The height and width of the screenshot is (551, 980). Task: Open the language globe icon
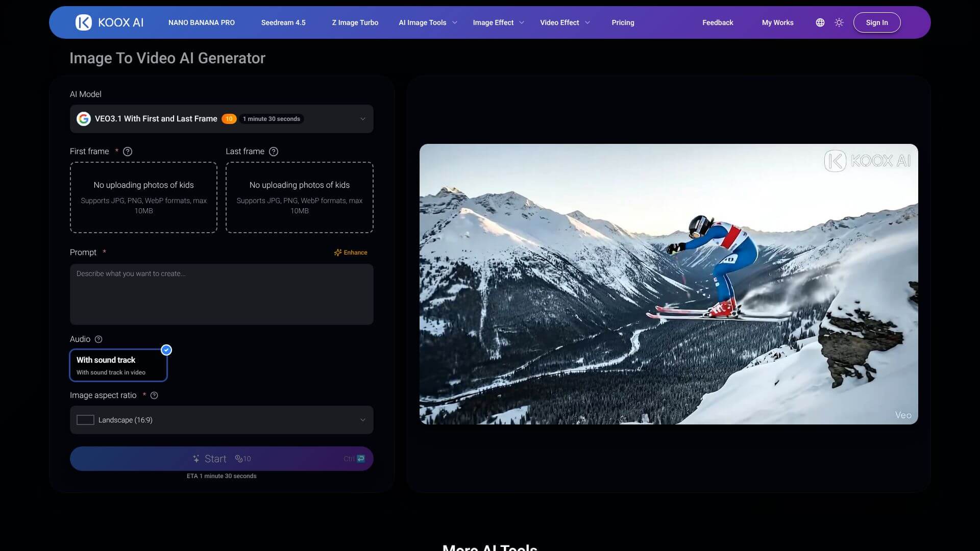[x=820, y=22]
